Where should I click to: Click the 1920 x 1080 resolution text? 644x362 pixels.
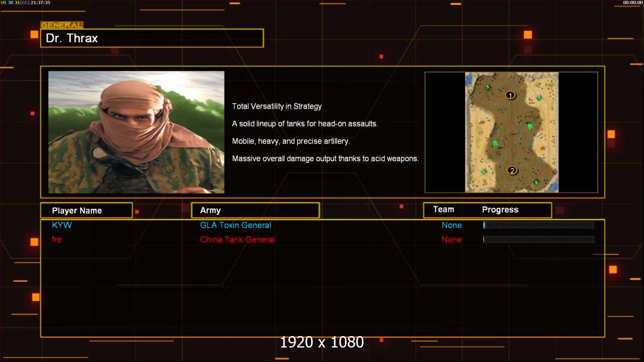[x=321, y=342]
